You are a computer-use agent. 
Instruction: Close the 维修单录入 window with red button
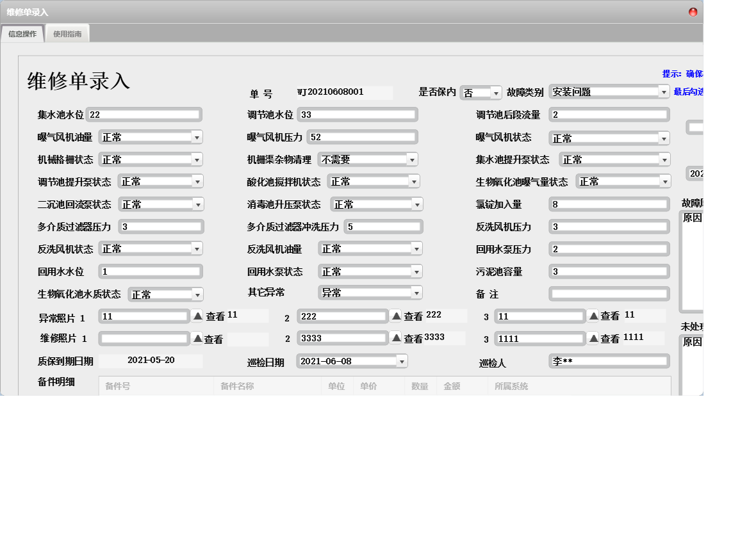coord(693,12)
